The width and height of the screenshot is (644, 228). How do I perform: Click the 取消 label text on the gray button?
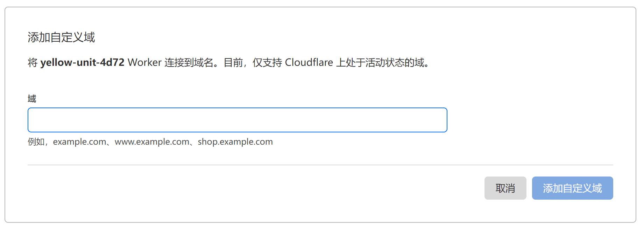click(x=505, y=188)
